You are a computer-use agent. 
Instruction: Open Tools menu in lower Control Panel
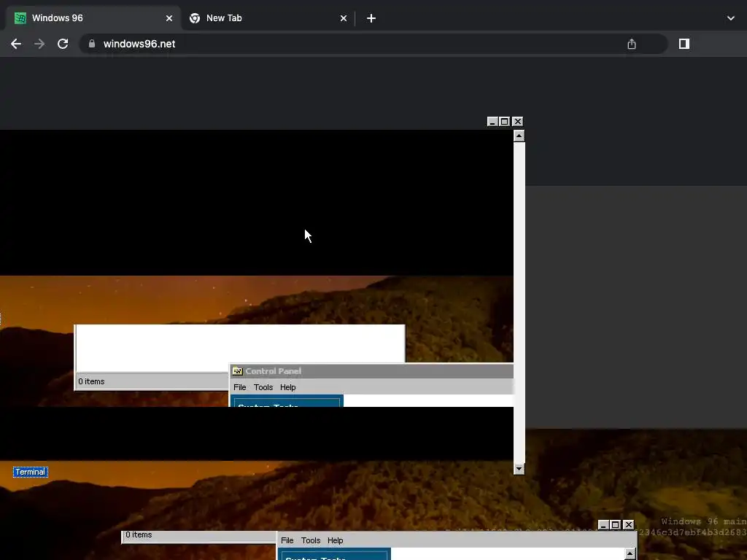click(x=311, y=540)
